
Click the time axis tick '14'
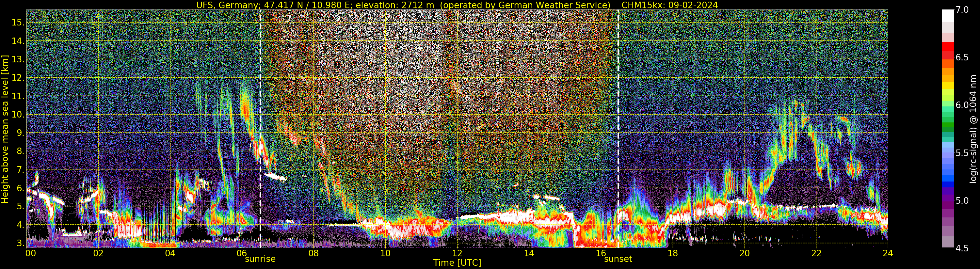(x=529, y=253)
